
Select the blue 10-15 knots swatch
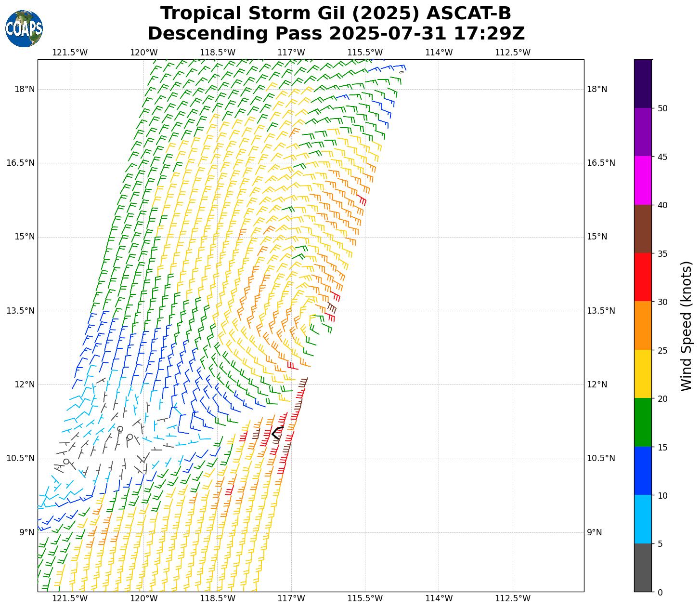642,470
